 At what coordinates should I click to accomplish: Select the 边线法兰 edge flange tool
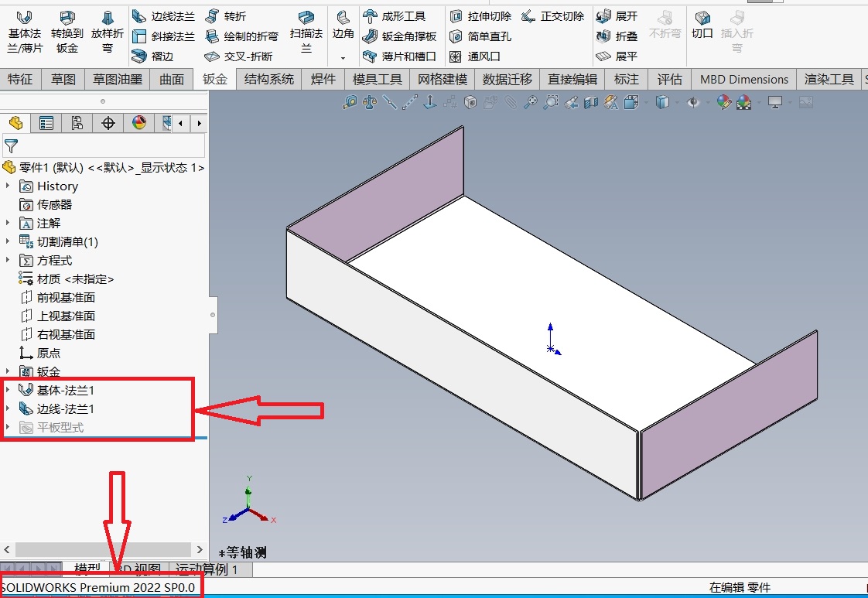tap(163, 16)
